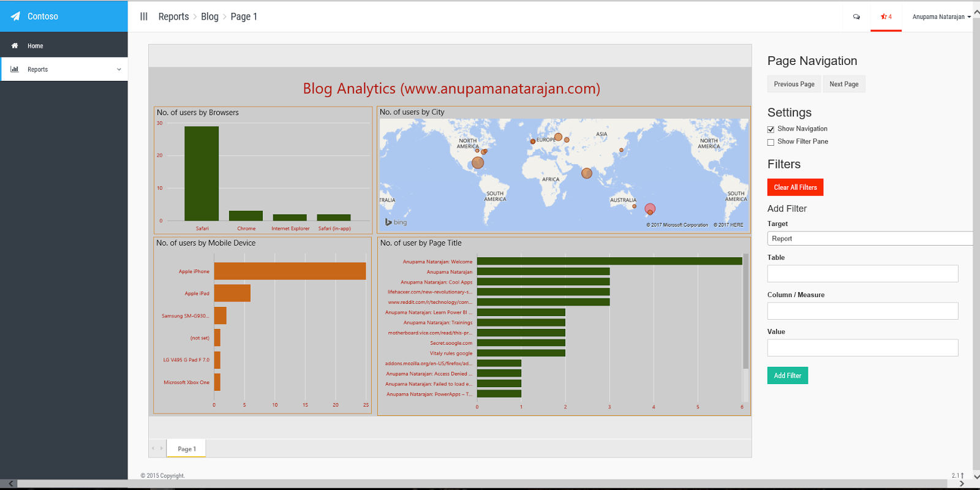Uncheck Show Navigation checkbox
The width and height of the screenshot is (980, 490).
tap(771, 129)
